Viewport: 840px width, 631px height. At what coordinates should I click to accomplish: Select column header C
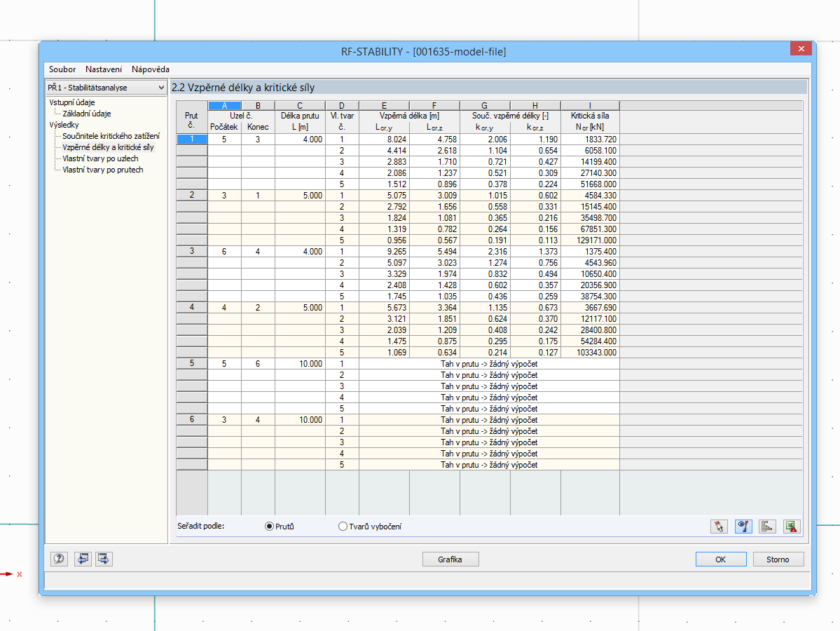300,106
